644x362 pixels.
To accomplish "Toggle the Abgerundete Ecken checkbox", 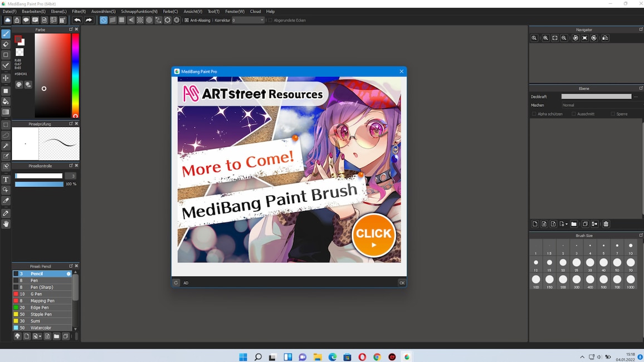I will pos(270,20).
